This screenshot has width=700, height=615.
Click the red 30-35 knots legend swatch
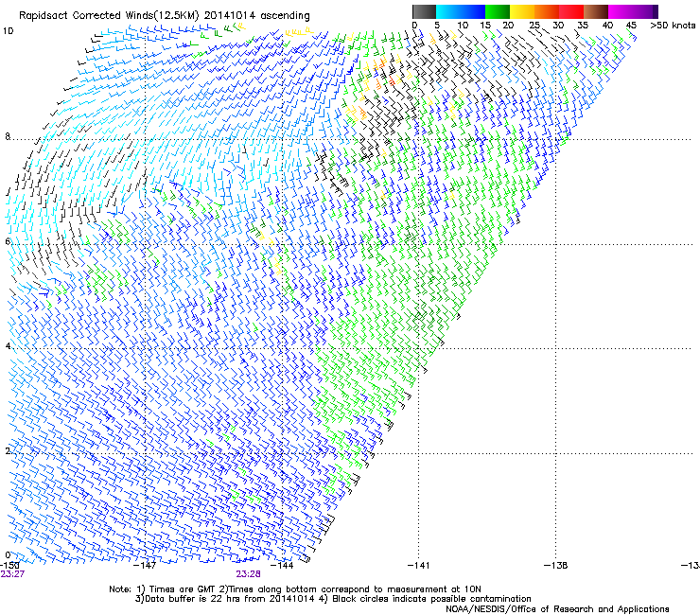(x=571, y=11)
